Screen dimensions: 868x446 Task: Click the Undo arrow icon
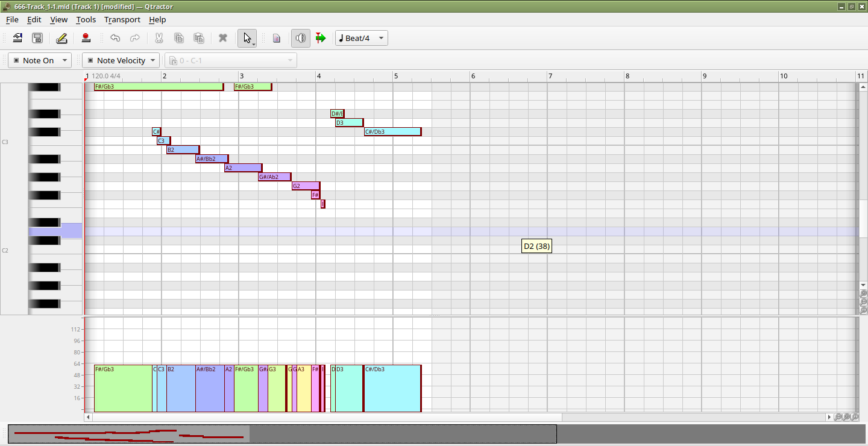pos(115,38)
